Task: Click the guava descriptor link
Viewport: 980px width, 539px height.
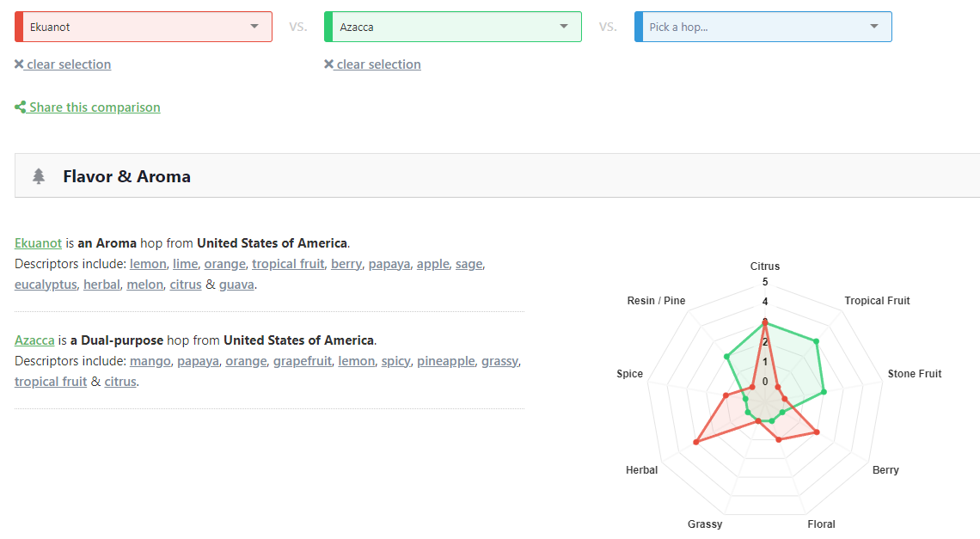Action: (236, 285)
